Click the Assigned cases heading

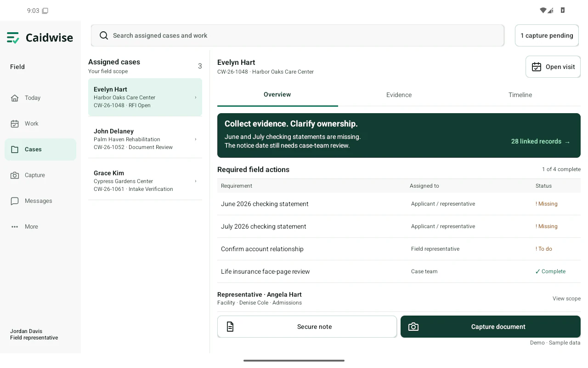click(114, 62)
